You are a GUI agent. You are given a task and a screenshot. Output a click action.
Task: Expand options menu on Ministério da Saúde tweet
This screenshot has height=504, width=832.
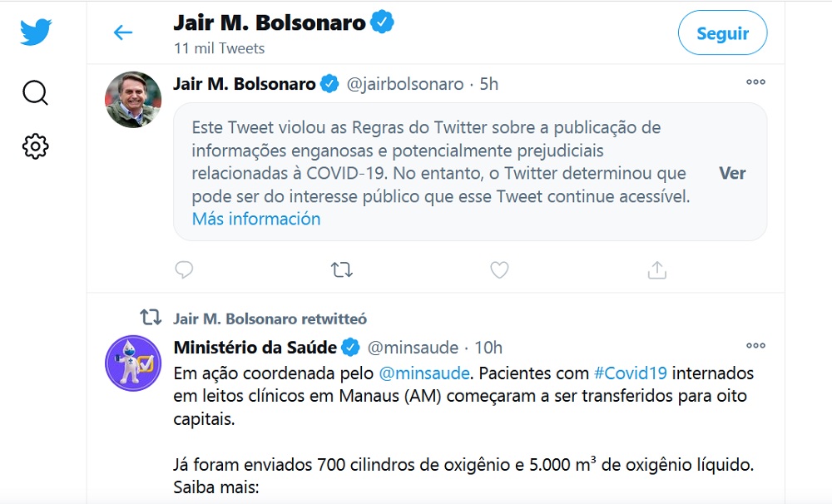[x=755, y=345]
